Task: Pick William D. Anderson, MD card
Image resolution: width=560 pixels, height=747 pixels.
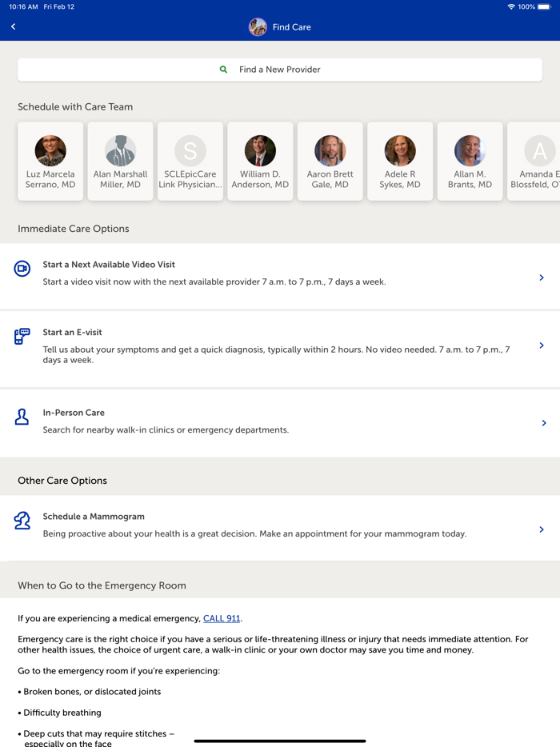Action: pos(260,162)
